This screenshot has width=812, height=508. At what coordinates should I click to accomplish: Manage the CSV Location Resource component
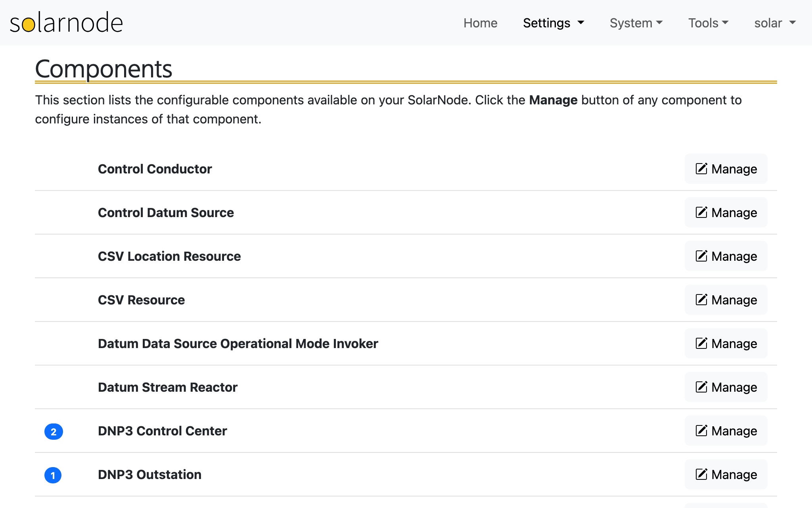(726, 256)
